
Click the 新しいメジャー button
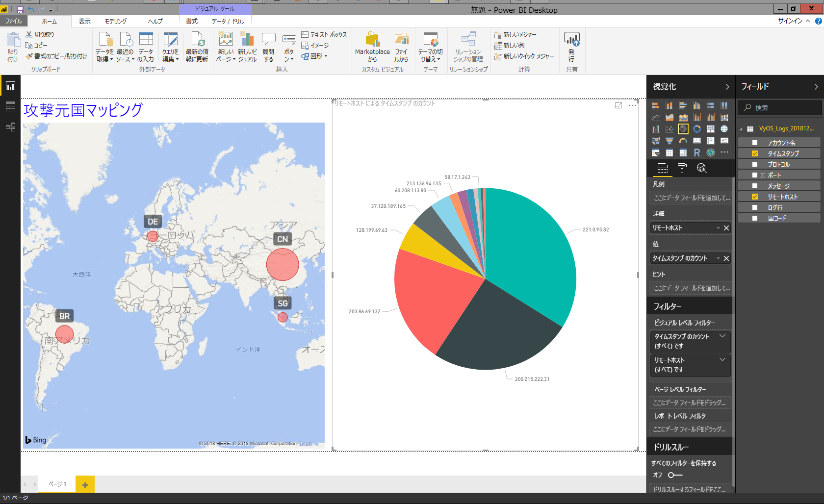[x=515, y=35]
